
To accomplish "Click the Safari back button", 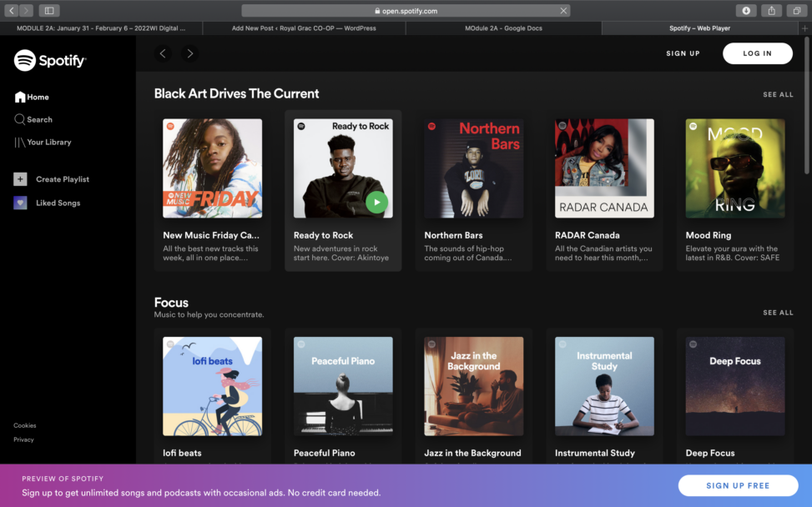I will 12,10.
